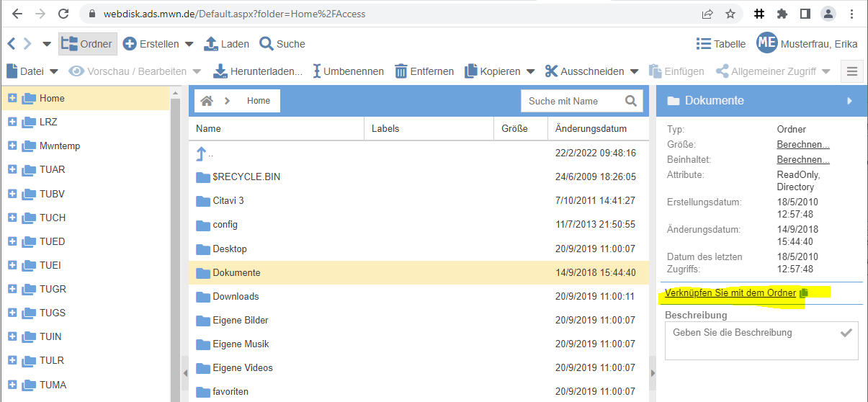Click the home icon in breadcrumb
This screenshot has width=868, height=402.
point(207,101)
